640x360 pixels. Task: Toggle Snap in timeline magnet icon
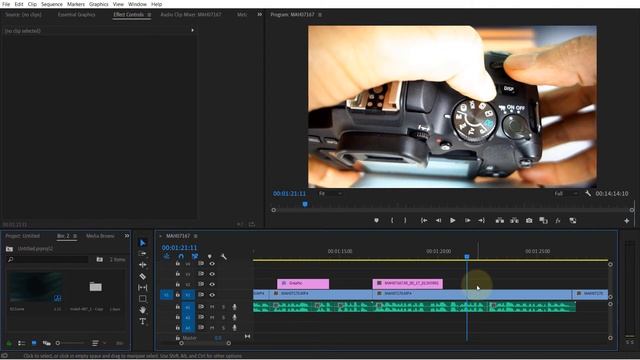click(181, 256)
